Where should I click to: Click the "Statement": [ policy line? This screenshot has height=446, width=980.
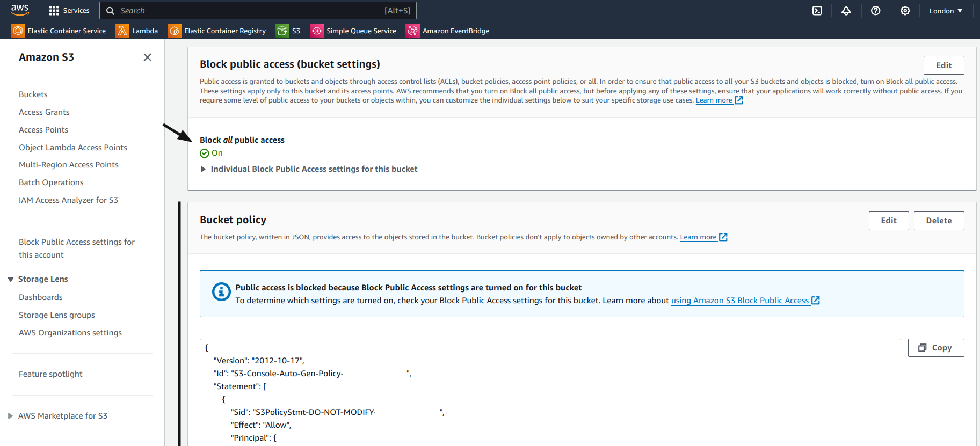tap(239, 386)
